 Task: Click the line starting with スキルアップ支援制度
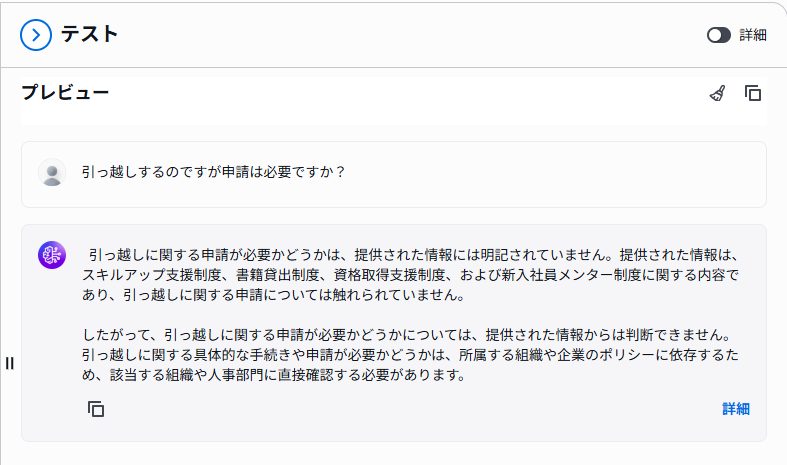[410, 274]
